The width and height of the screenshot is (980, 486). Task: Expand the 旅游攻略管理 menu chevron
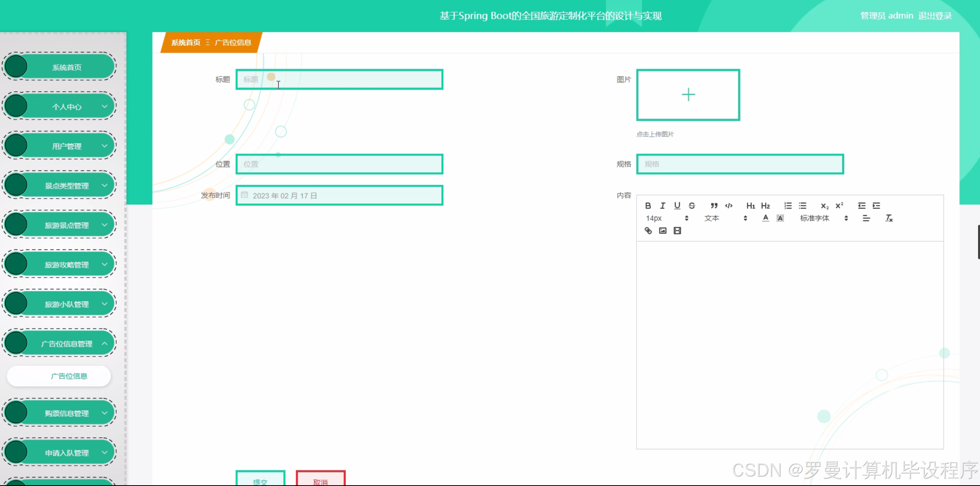click(104, 264)
